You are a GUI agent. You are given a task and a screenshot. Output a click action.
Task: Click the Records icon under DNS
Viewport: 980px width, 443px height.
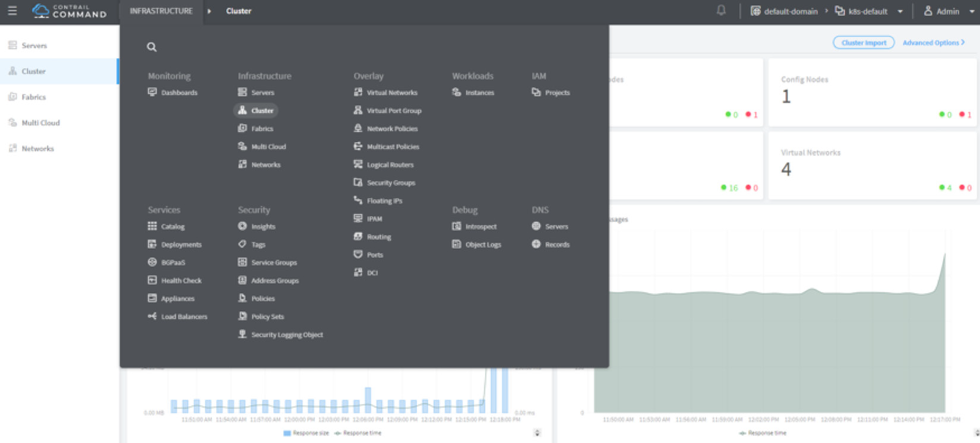click(x=536, y=244)
